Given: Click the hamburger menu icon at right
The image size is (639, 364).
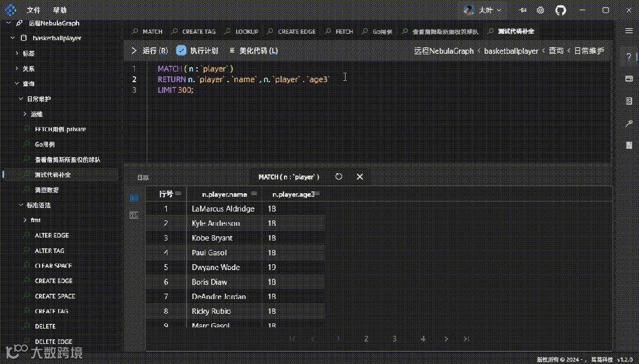Looking at the screenshot, I should [629, 31].
